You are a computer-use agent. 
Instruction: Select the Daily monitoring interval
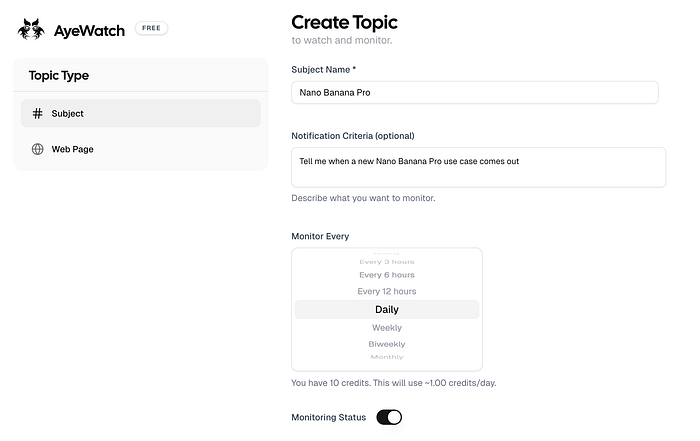tap(386, 310)
